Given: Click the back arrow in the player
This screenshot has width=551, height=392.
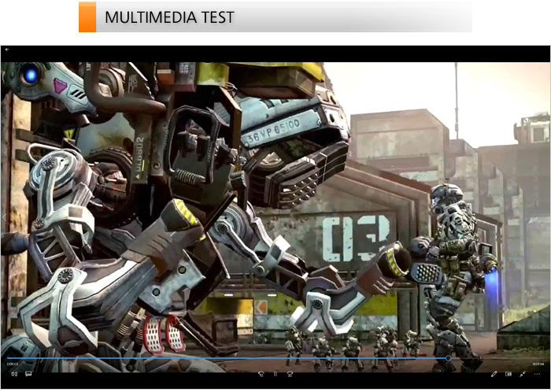Looking at the screenshot, I should 7,50.
